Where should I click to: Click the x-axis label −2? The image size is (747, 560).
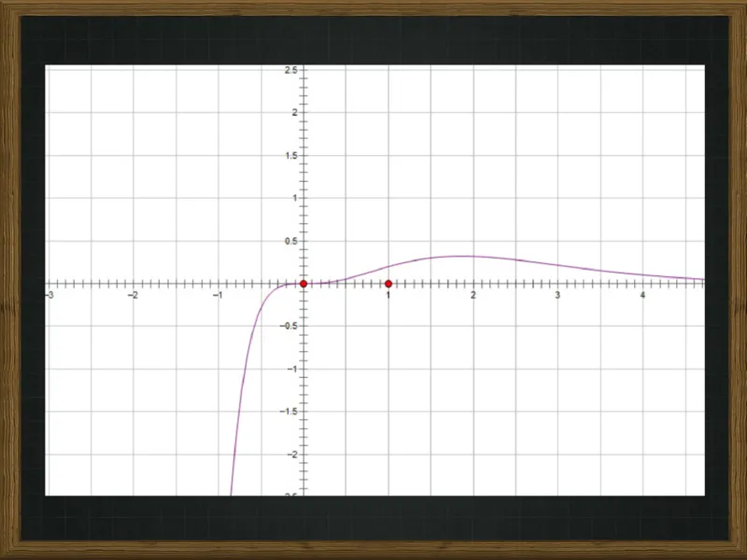coord(133,295)
